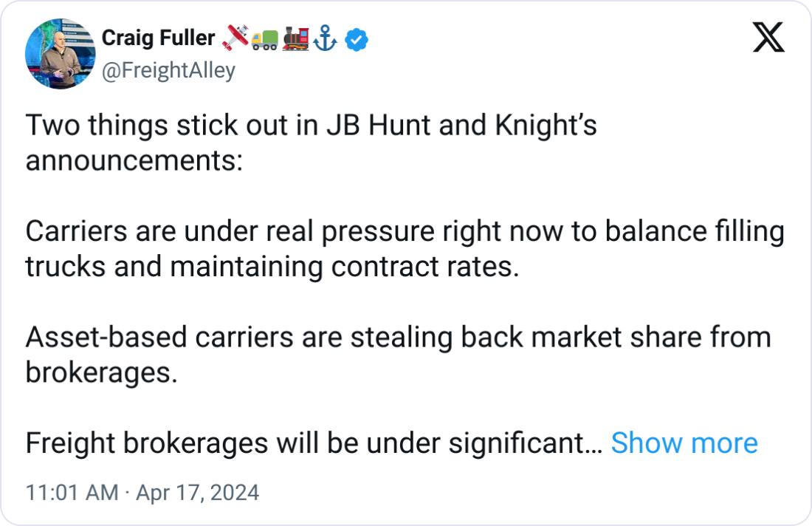Click the Apr 17, 2024 date
Screen dimensions: 812x526
pyautogui.click(x=196, y=493)
